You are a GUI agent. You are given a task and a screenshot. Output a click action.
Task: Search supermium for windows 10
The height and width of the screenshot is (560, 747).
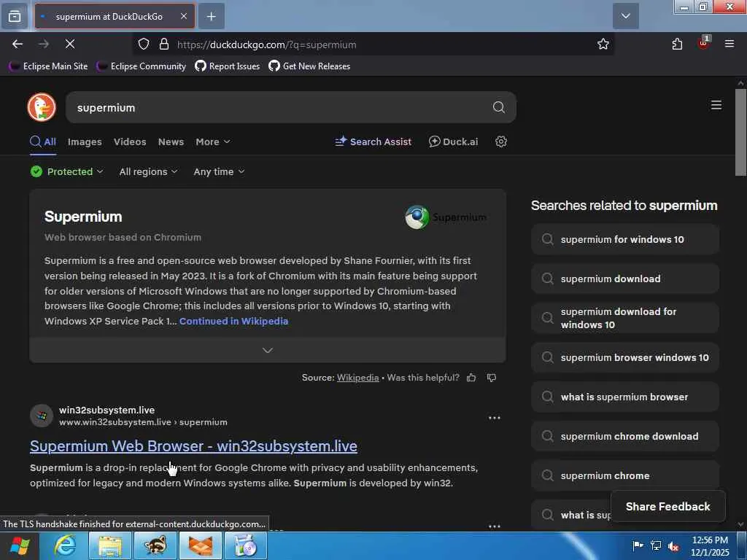(624, 239)
